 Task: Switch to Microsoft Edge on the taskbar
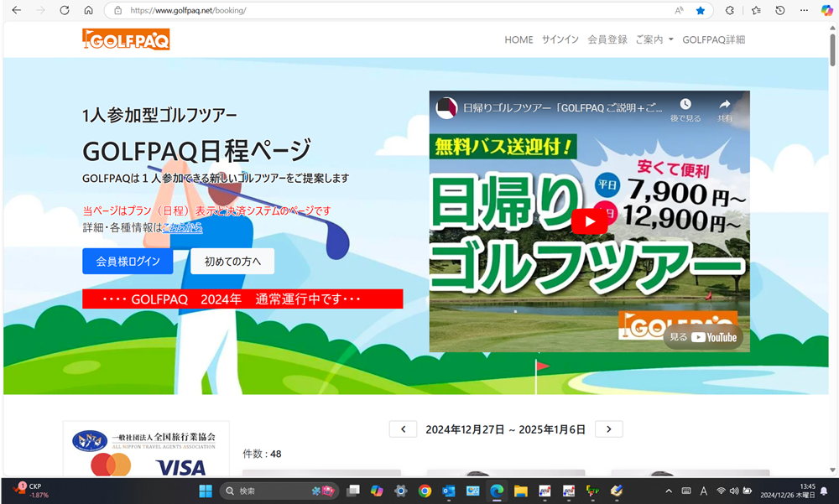[x=497, y=491]
